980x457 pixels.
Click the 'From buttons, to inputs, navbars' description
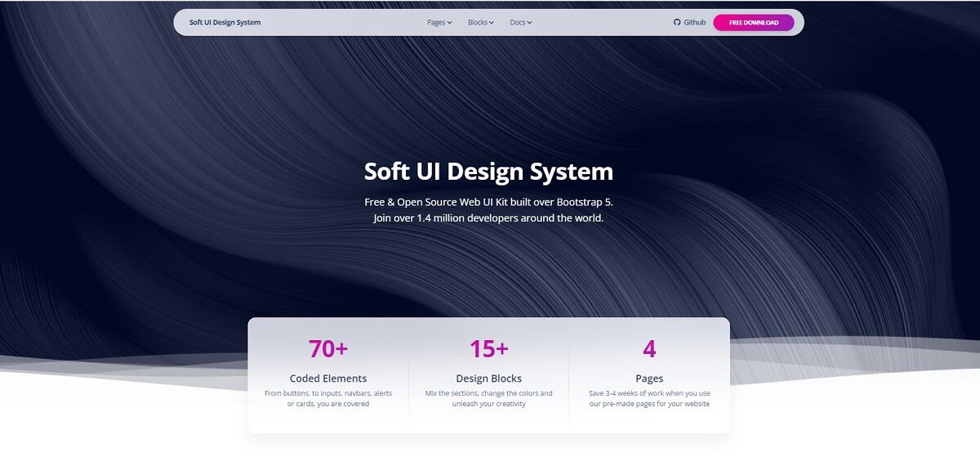(328, 398)
